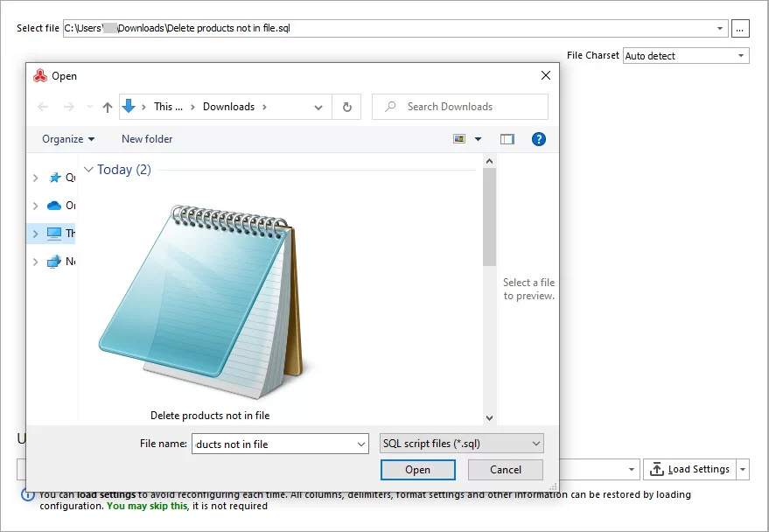Open SQL script files type dropdown
The image size is (769, 532).
tap(462, 444)
